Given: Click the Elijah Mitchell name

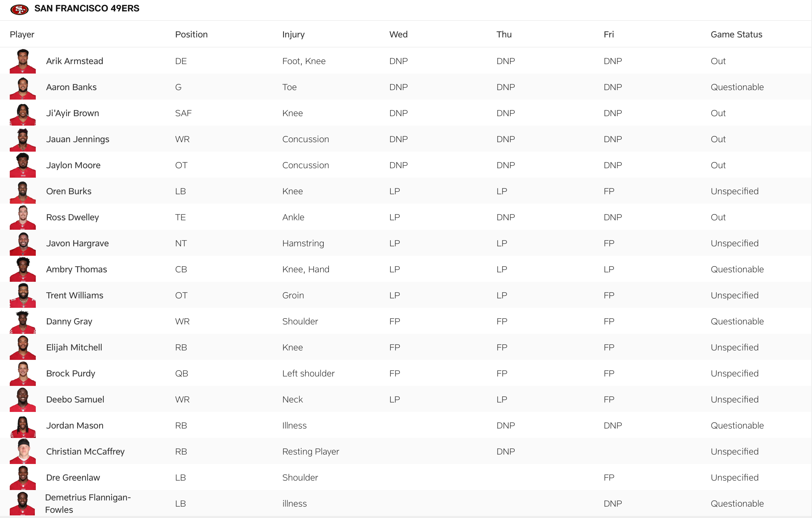Looking at the screenshot, I should click(x=74, y=348).
